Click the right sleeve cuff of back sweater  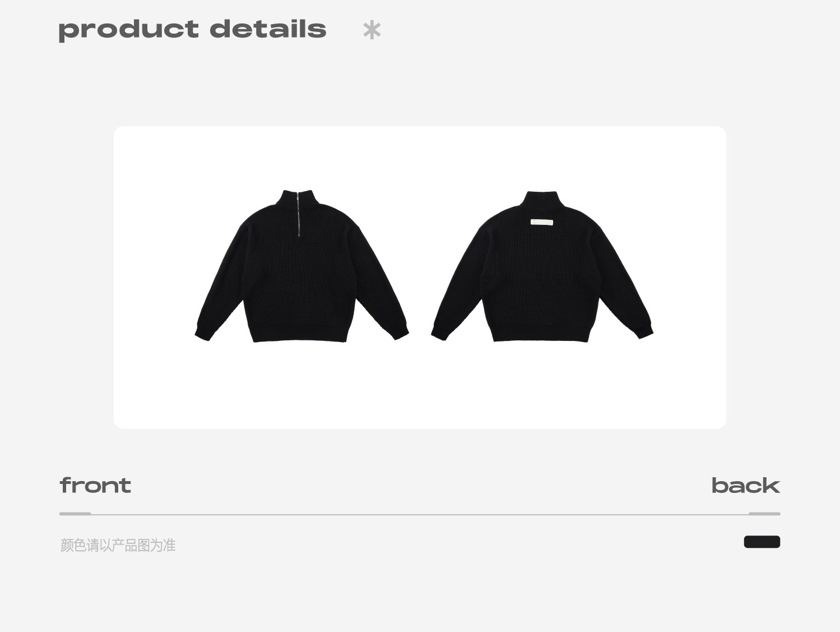pyautogui.click(x=644, y=331)
